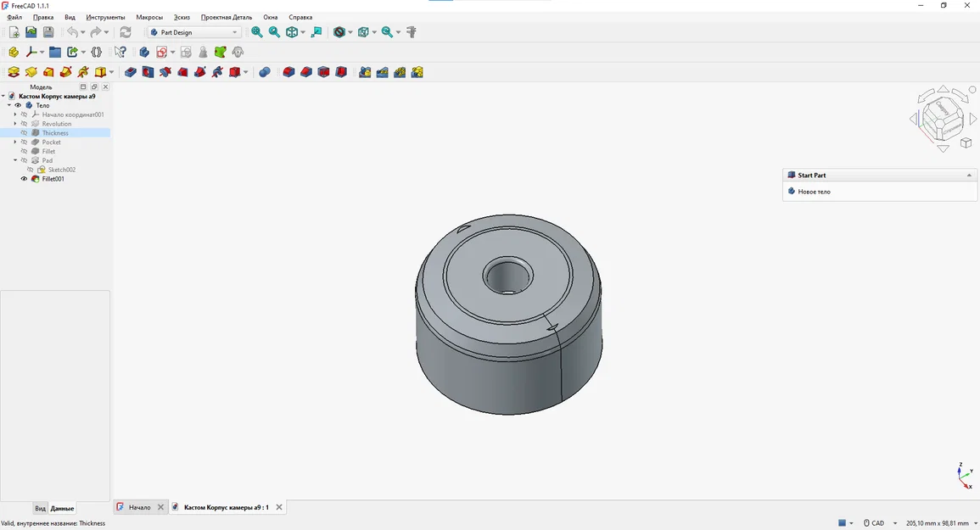Open the Undo history dropdown arrow

coord(82,32)
